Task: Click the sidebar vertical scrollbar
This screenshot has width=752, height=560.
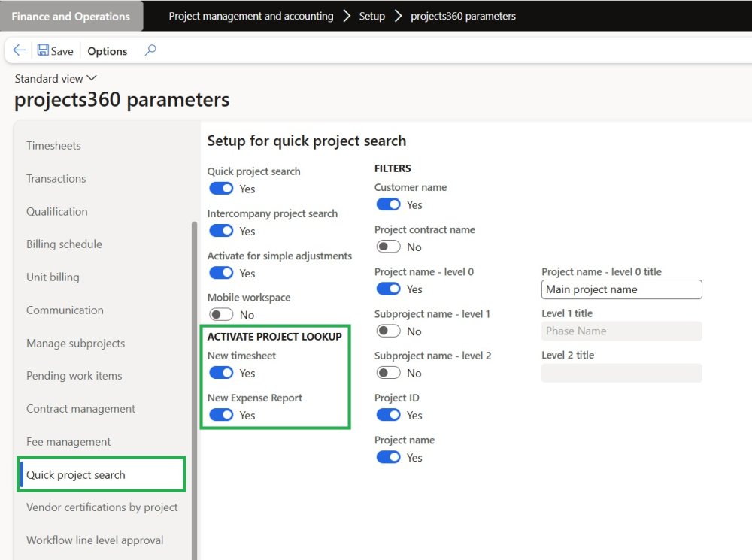Action: coord(194,376)
